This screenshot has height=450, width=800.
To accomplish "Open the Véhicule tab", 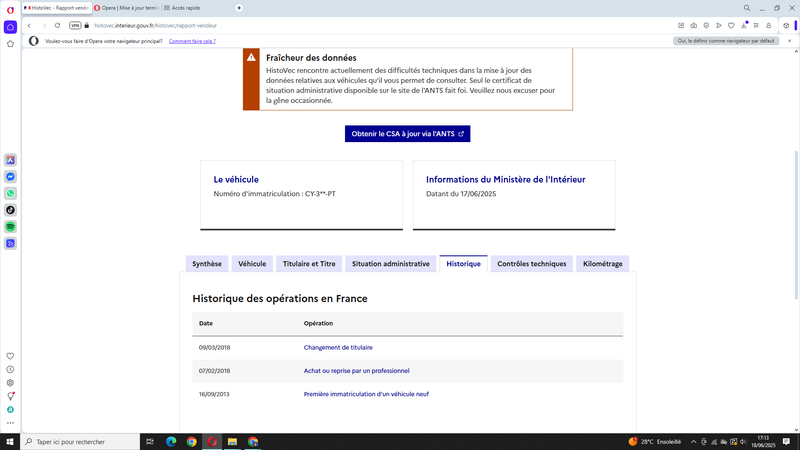I will 252,264.
